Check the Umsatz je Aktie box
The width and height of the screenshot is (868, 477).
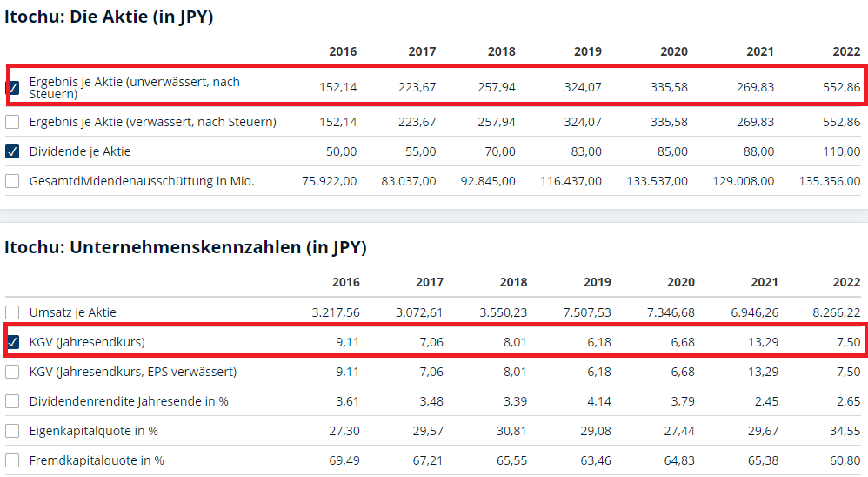12,312
